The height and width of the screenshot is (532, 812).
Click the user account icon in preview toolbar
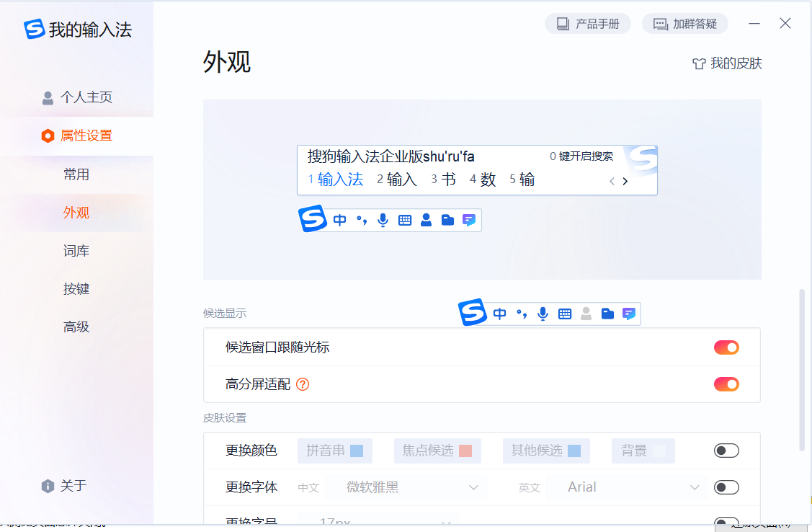tap(427, 220)
